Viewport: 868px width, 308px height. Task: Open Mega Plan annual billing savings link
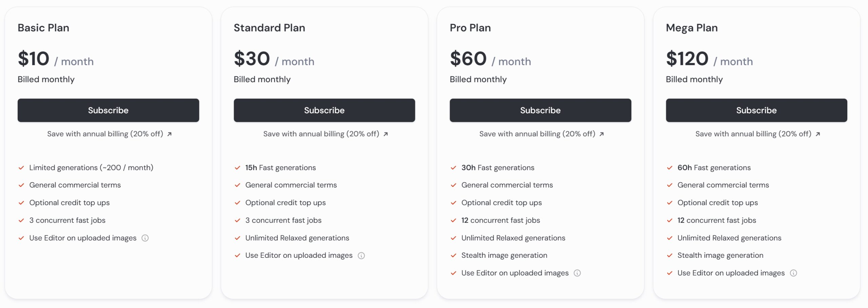click(x=753, y=134)
